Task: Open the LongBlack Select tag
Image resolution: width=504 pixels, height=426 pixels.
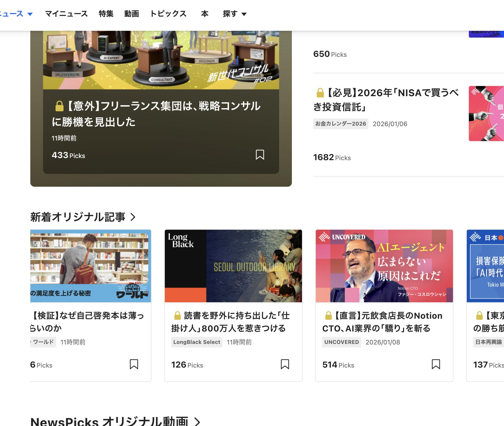Action: [x=197, y=342]
